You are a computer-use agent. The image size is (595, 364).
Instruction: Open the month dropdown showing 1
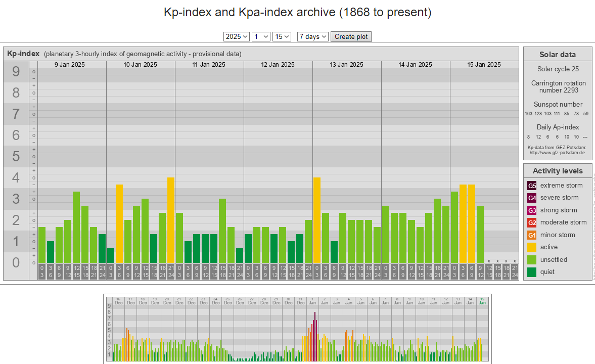(261, 36)
